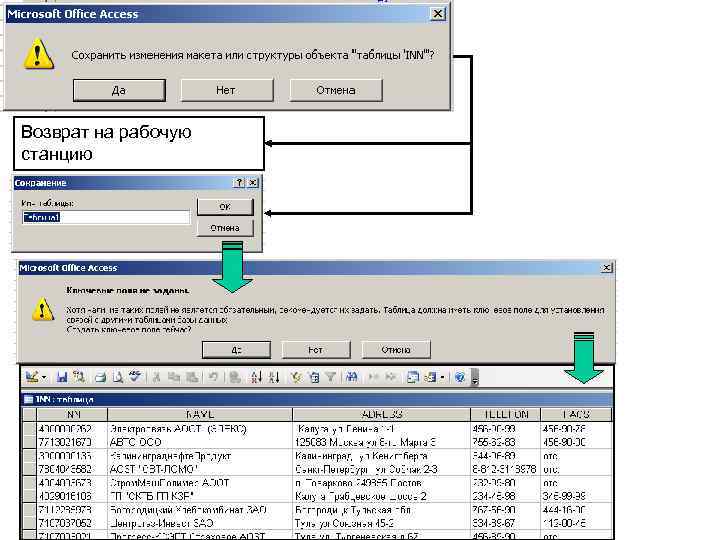This screenshot has width=720, height=540.
Task: Click the address cell 'Тула ул.Советская 45-3'
Action: (382, 523)
